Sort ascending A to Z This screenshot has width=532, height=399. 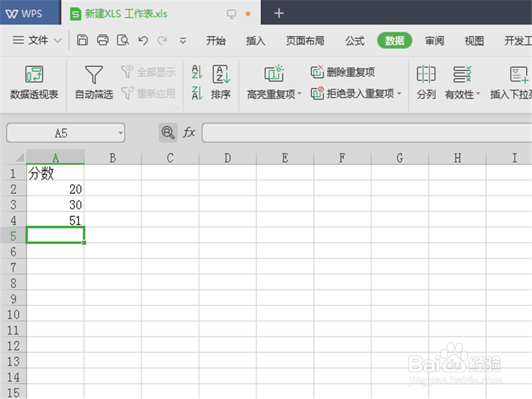point(197,72)
